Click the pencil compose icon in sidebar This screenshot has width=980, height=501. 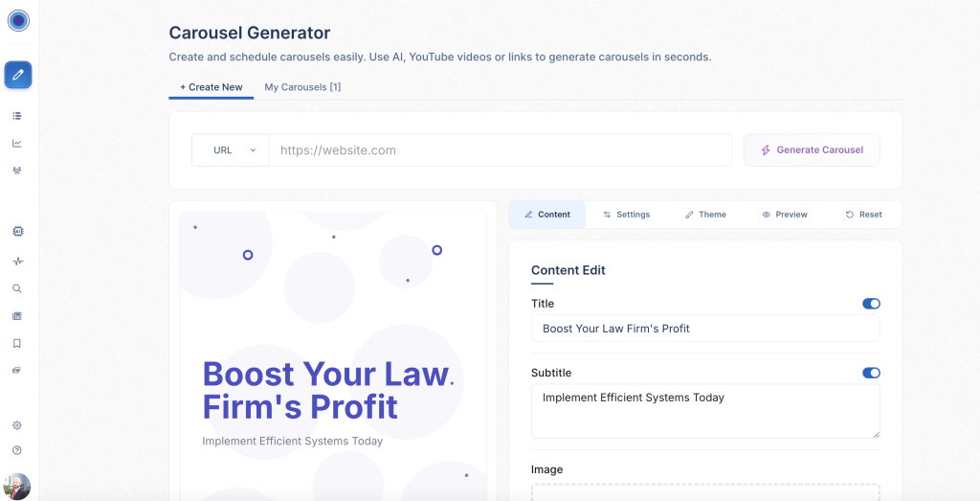point(18,75)
